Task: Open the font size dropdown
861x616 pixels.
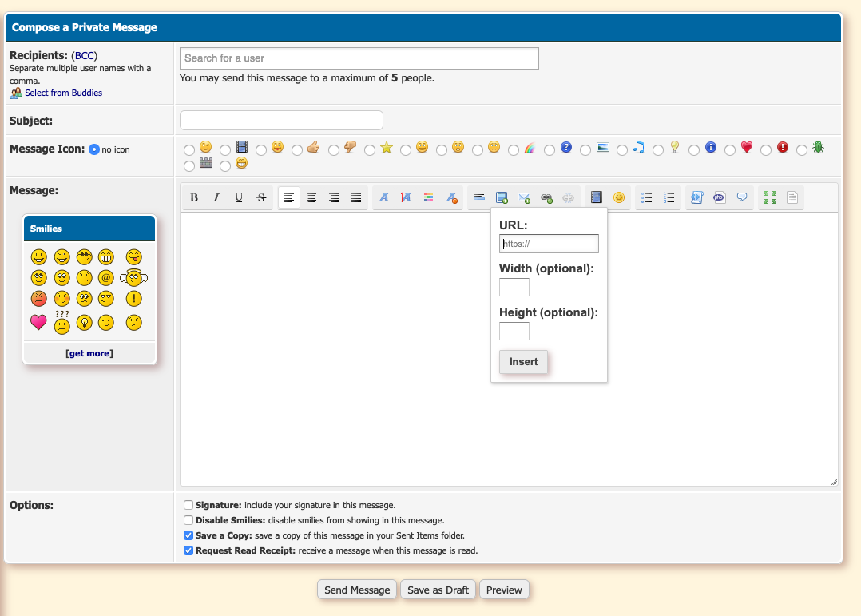Action: 406,198
